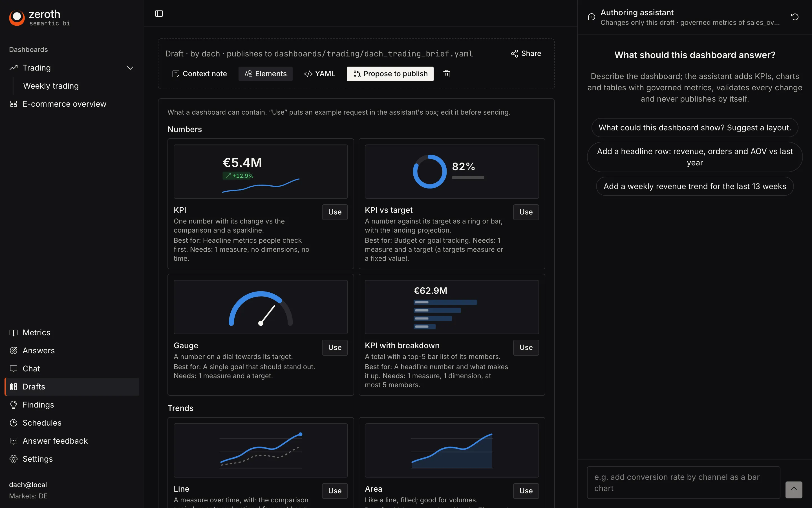This screenshot has width=812, height=508.
Task: Switch to the YAML tab
Action: tap(319, 74)
